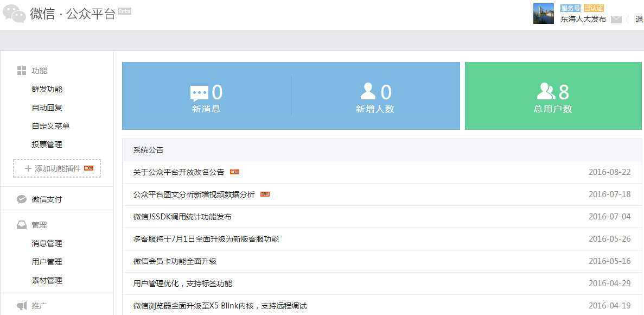
Task: Click the 新消息 speech bubble icon
Action: pyautogui.click(x=199, y=93)
